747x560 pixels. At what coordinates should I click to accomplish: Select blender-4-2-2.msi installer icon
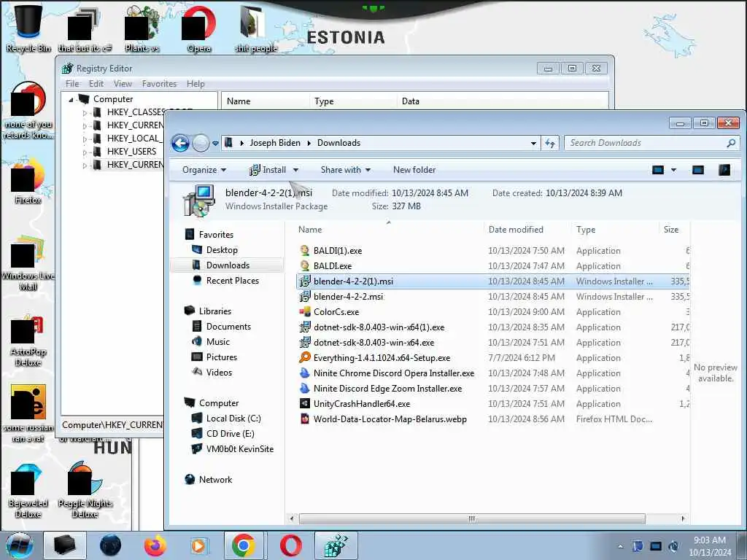pyautogui.click(x=305, y=297)
